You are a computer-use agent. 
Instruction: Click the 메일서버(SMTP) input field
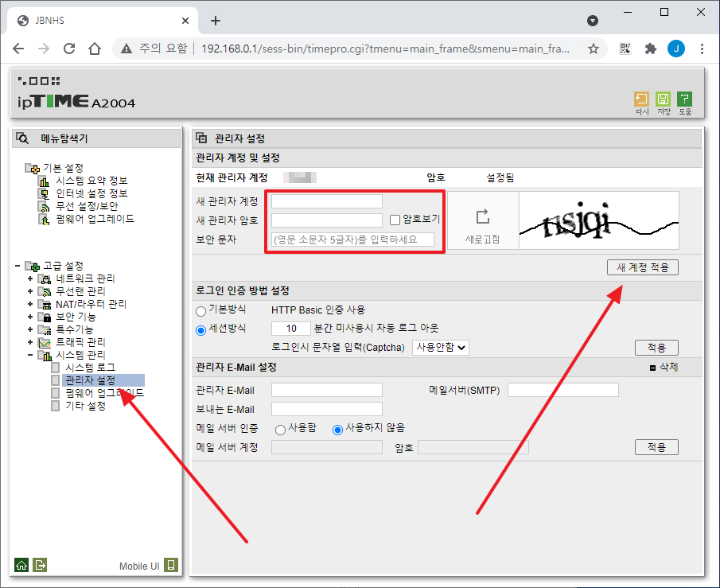pos(563,390)
